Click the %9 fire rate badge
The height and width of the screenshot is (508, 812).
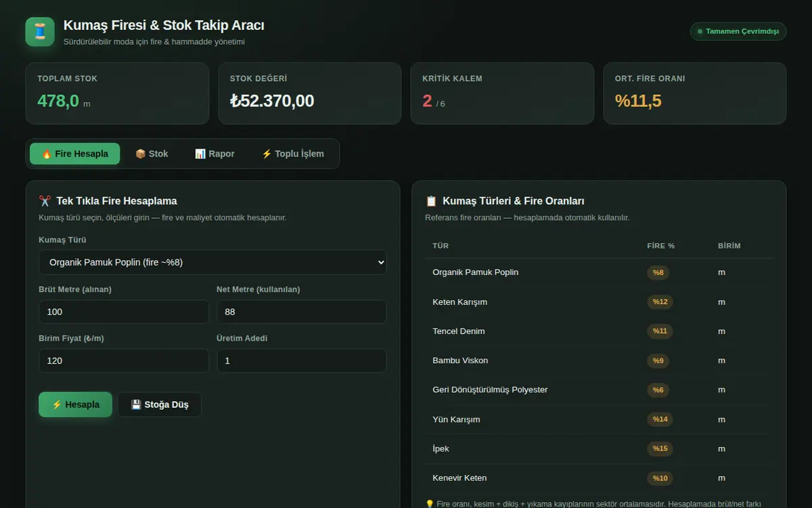click(x=658, y=360)
